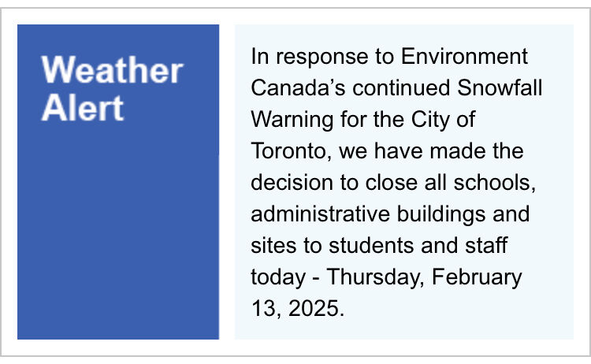Image resolution: width=591 pixels, height=364 pixels.
Task: Select the word "Toronto" in the message
Action: 288,151
